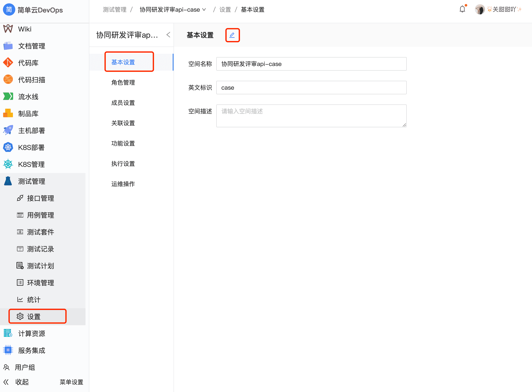Click the 流水线 pipeline icon
The height and width of the screenshot is (392, 532).
8,97
